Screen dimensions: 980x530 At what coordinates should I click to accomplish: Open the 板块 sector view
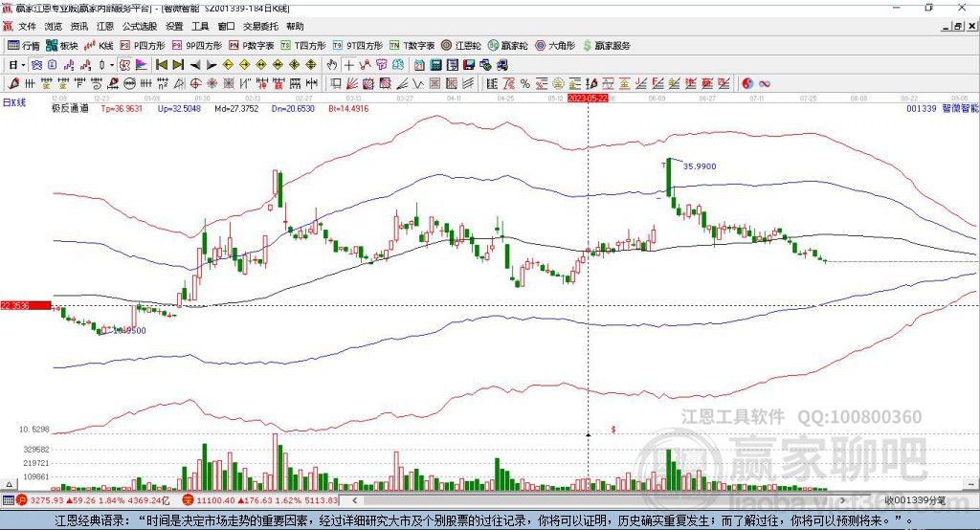62,46
